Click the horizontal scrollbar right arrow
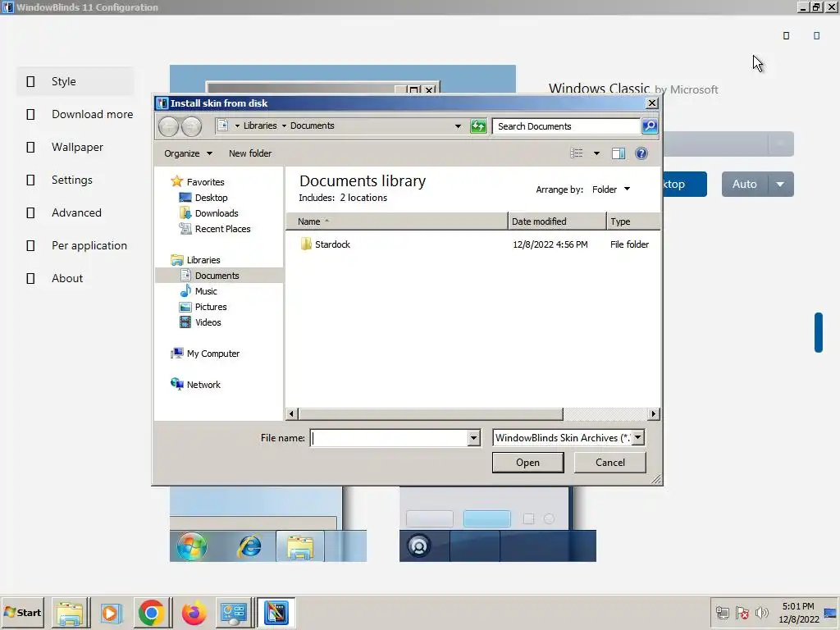The width and height of the screenshot is (840, 630). 653,413
